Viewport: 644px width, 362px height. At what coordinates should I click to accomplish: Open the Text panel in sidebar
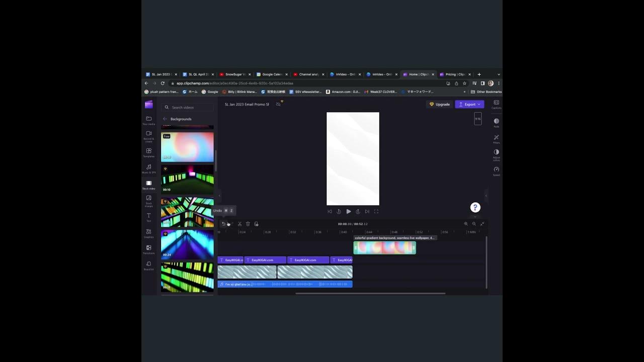coord(148,217)
